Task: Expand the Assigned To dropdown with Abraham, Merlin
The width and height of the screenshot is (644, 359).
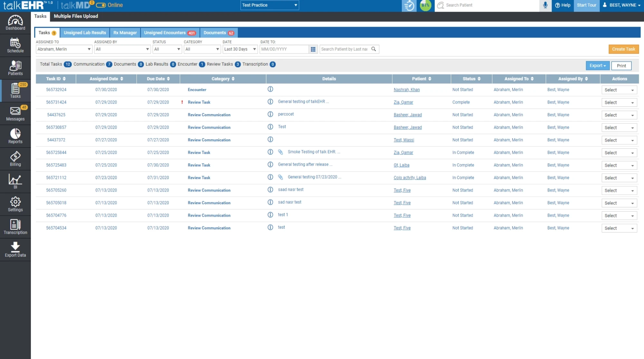Action: click(64, 49)
